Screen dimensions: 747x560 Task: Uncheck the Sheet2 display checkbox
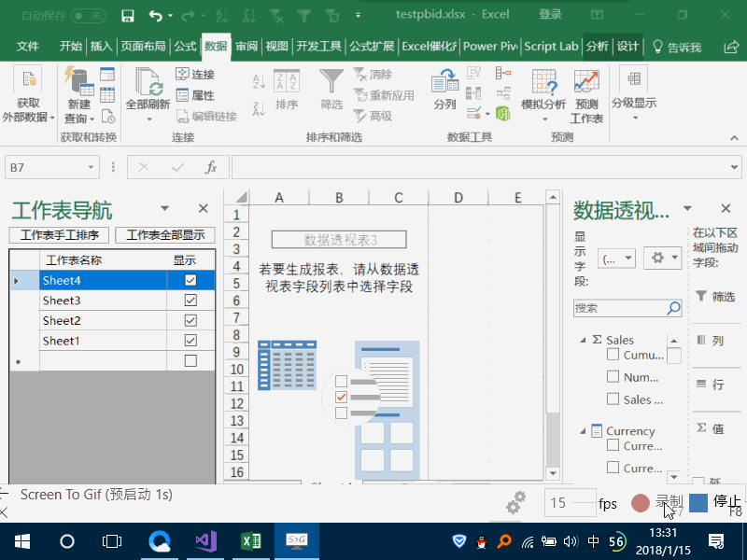190,320
